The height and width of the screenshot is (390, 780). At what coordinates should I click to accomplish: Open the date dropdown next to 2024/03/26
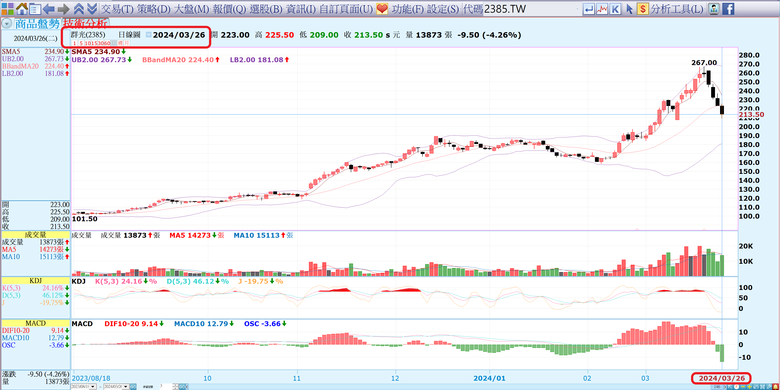tap(148, 35)
